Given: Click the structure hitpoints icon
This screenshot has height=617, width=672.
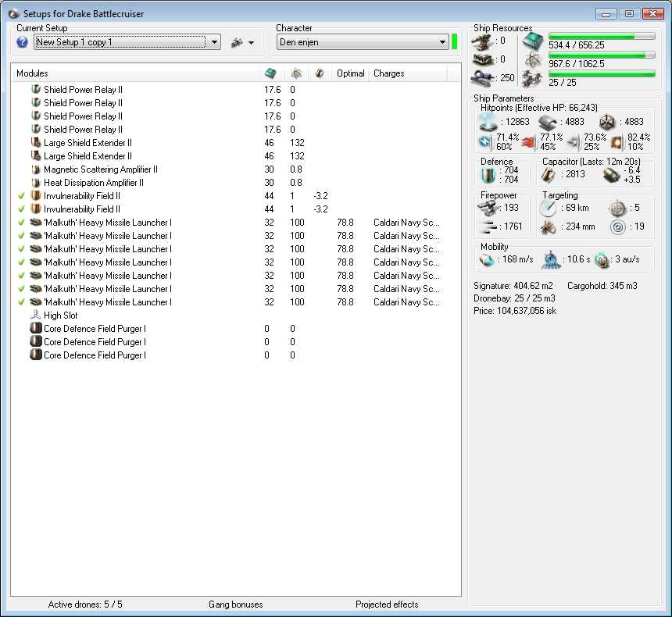Looking at the screenshot, I should click(x=607, y=123).
